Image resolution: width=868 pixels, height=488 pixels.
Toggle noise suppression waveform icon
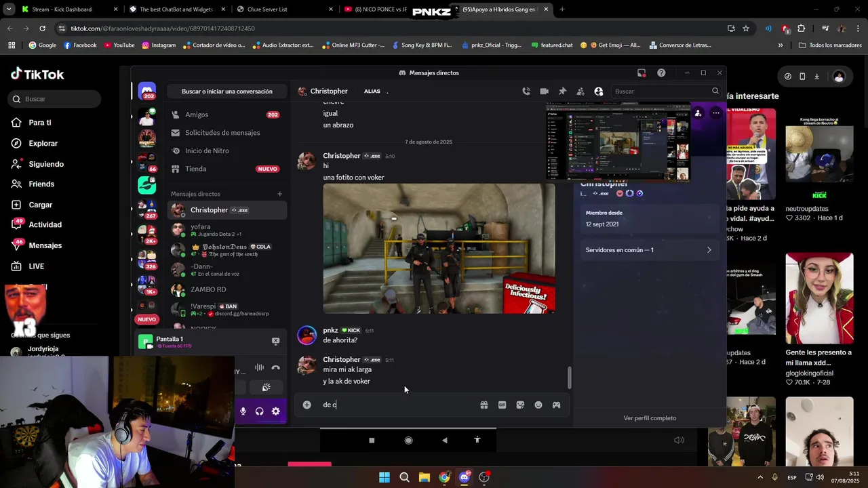259,368
